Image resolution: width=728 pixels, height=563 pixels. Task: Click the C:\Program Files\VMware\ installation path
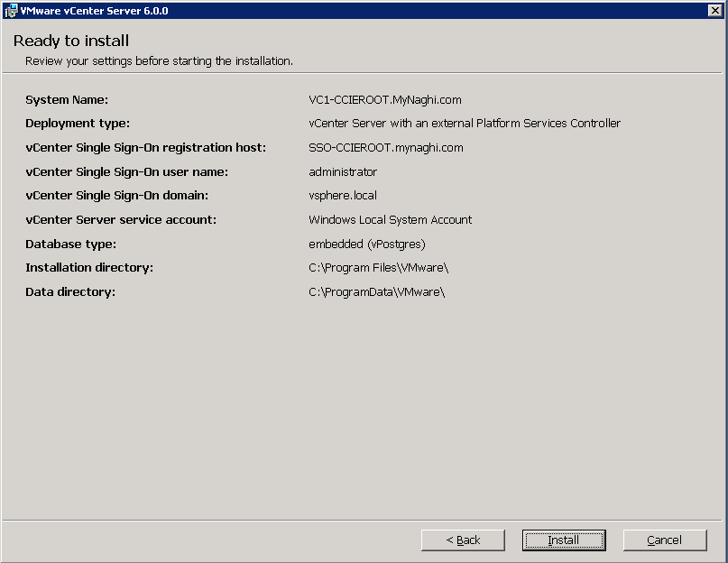[x=378, y=268]
